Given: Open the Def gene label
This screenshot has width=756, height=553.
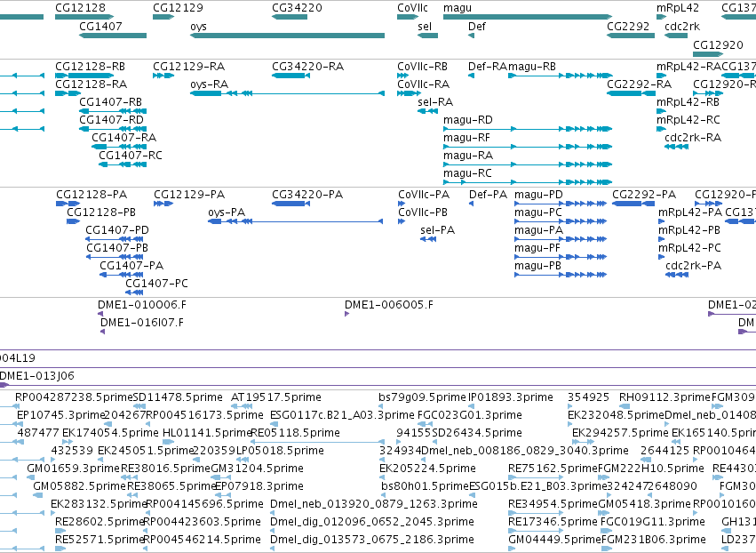Looking at the screenshot, I should pos(477,26).
